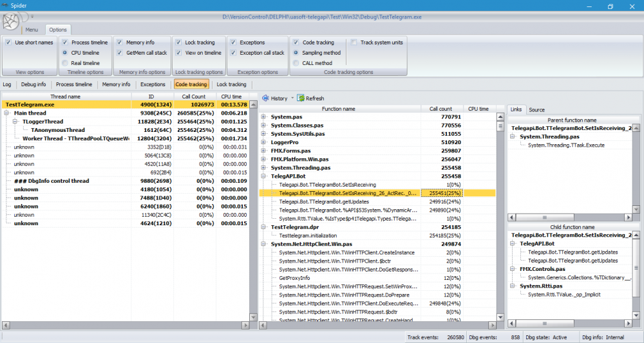The width and height of the screenshot is (644, 343).
Task: Expand the FMX.Platform.Win.pas group
Action: coord(263,159)
